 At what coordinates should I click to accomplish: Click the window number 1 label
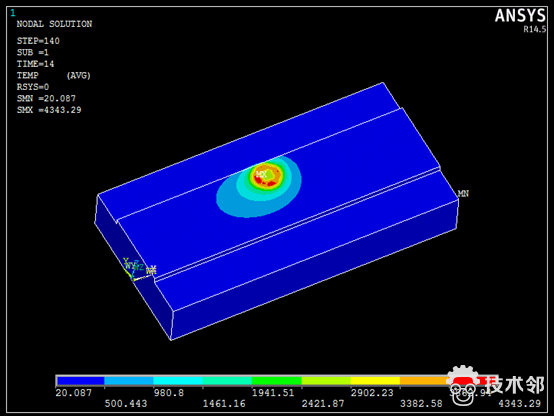point(13,13)
